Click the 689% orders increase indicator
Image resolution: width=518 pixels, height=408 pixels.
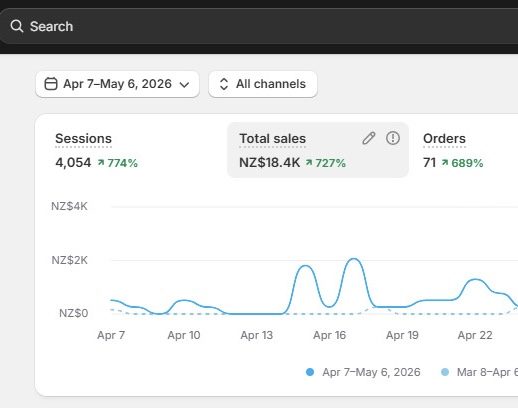pyautogui.click(x=462, y=163)
